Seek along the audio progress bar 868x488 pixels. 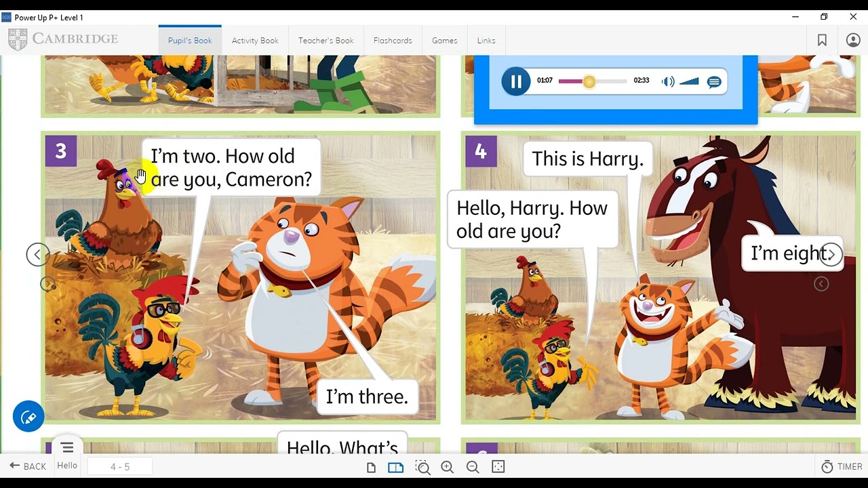593,81
